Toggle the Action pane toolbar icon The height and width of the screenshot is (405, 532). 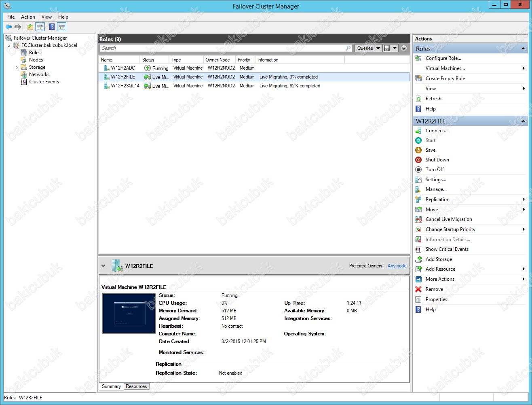click(61, 27)
